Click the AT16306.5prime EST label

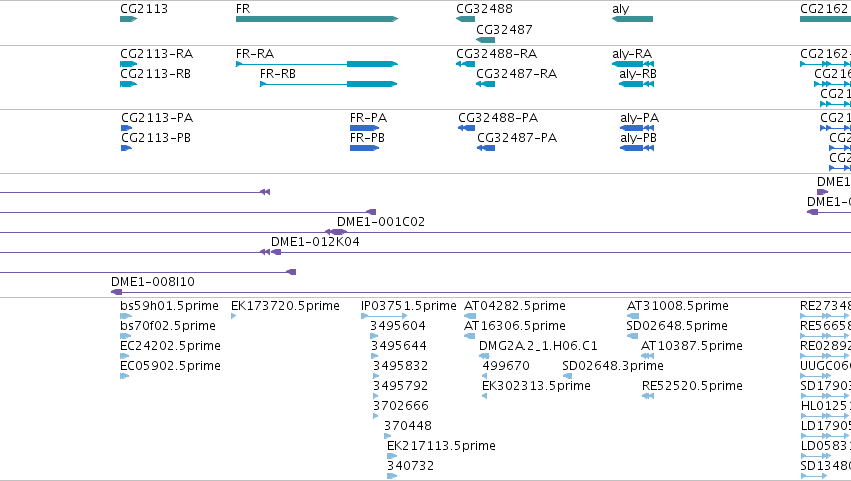515,326
